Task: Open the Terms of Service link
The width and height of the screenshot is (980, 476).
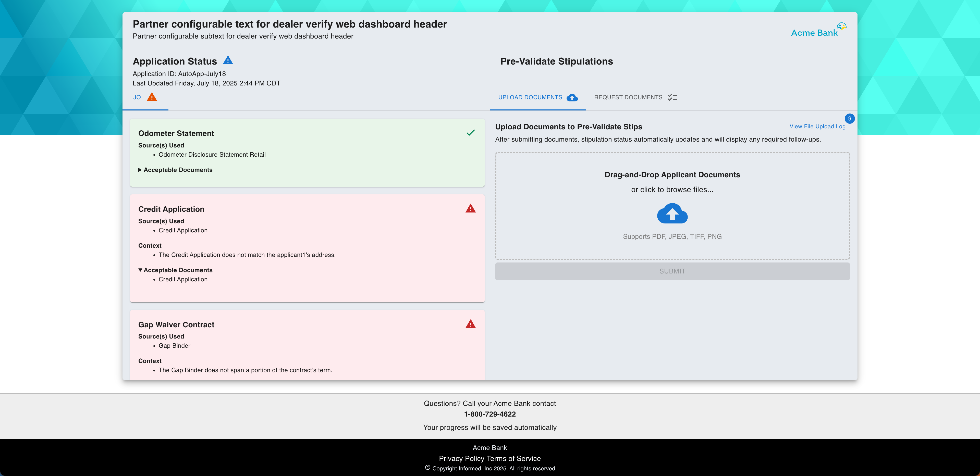Action: [x=513, y=458]
